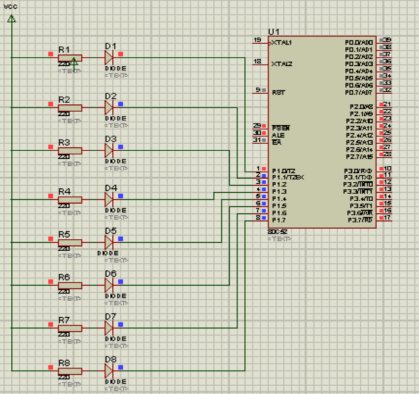This screenshot has height=394, width=419.
Task: Select the XTAL1 pin 19
Action: coord(261,42)
